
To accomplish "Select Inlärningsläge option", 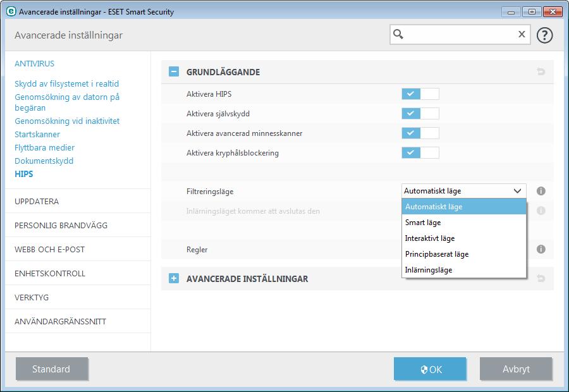I will tap(464, 270).
